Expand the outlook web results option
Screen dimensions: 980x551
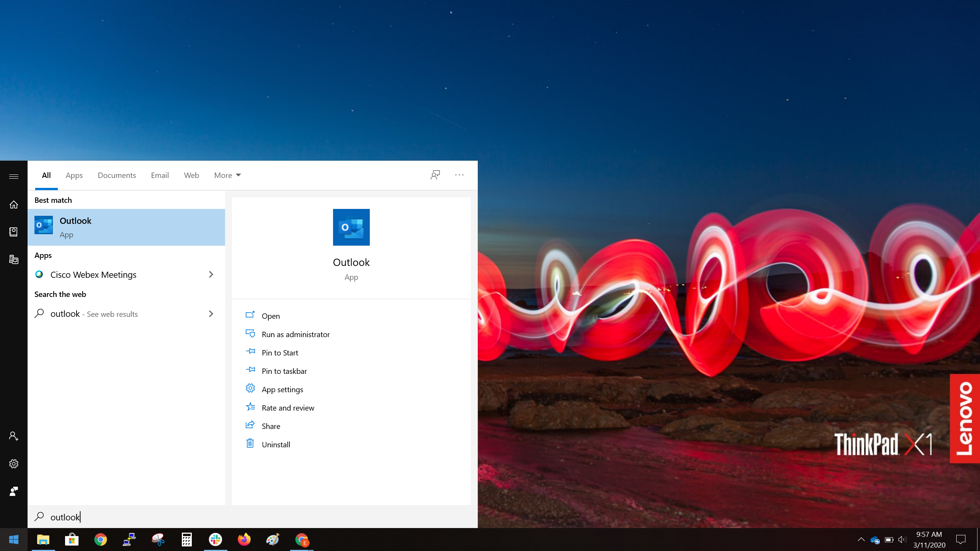(x=211, y=313)
